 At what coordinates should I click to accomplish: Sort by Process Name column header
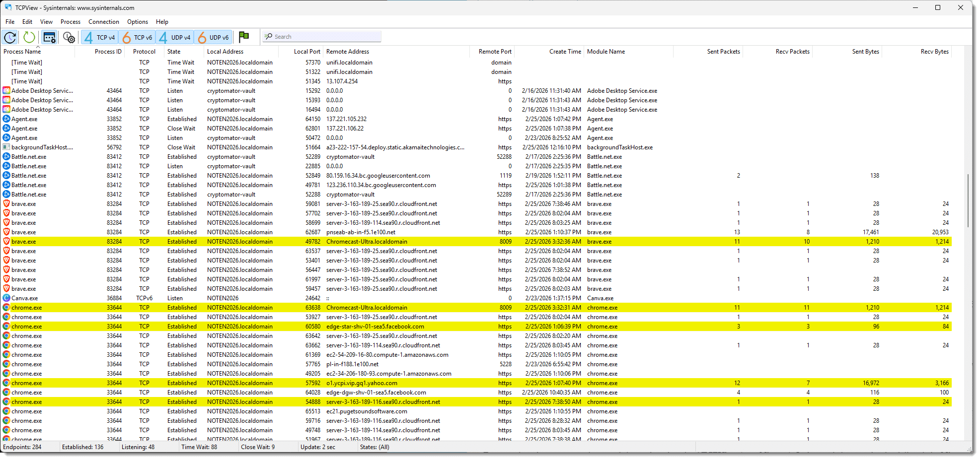pyautogui.click(x=22, y=52)
